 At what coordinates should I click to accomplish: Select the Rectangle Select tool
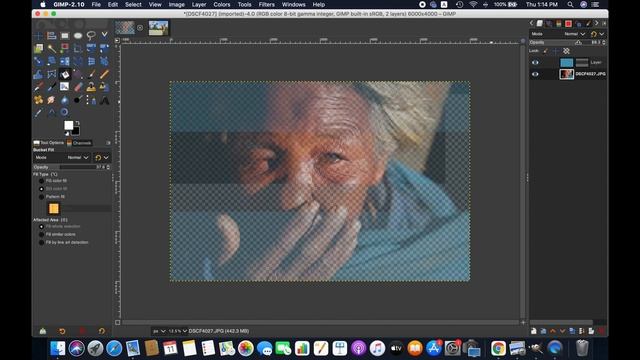(65, 36)
